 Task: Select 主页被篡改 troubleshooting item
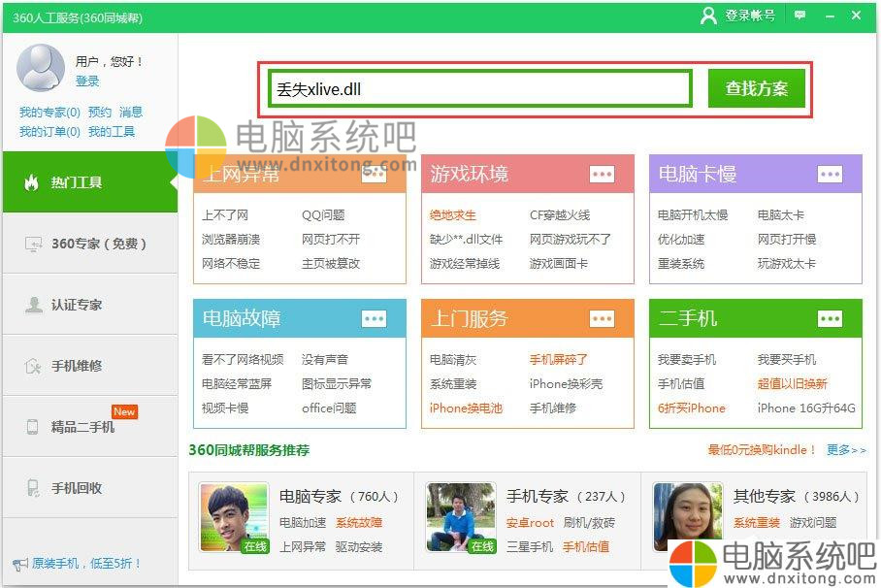330,264
